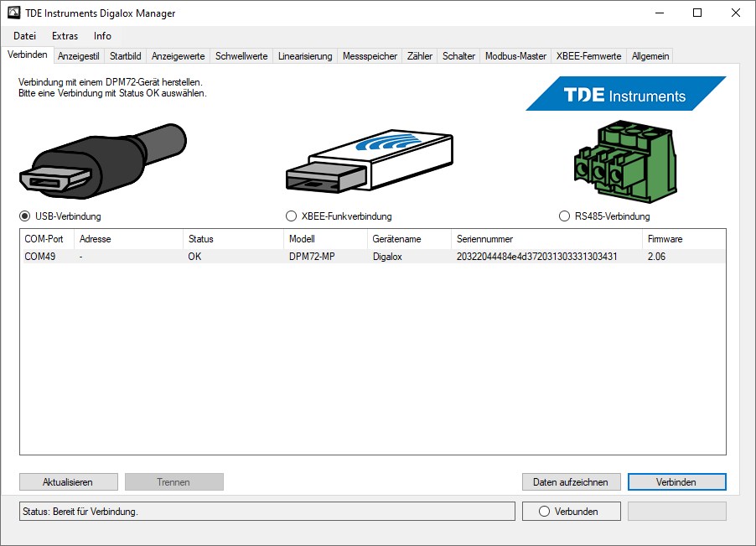This screenshot has height=546, width=756.
Task: Click the OK status cell
Action: pyautogui.click(x=194, y=256)
